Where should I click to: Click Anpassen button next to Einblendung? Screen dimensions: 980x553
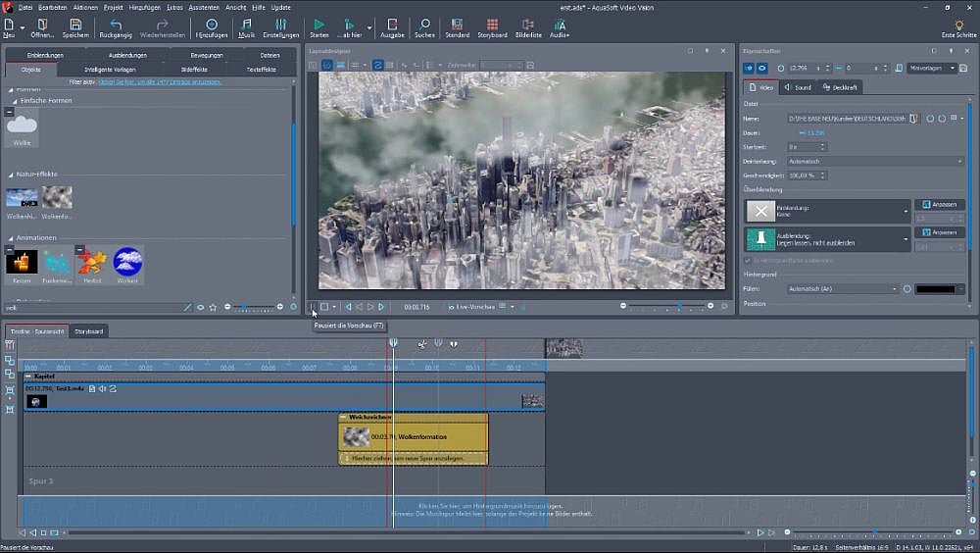click(939, 204)
